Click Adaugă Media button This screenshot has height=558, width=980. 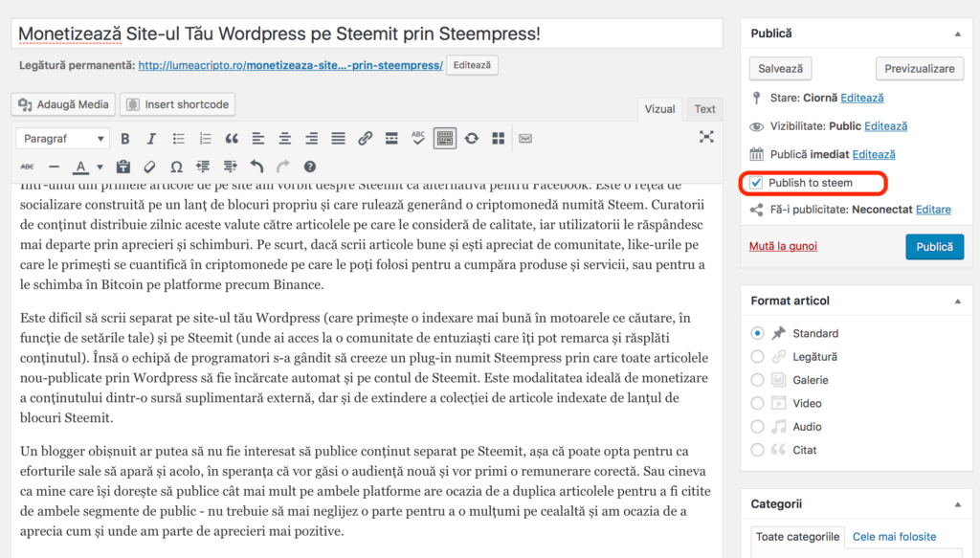[63, 104]
